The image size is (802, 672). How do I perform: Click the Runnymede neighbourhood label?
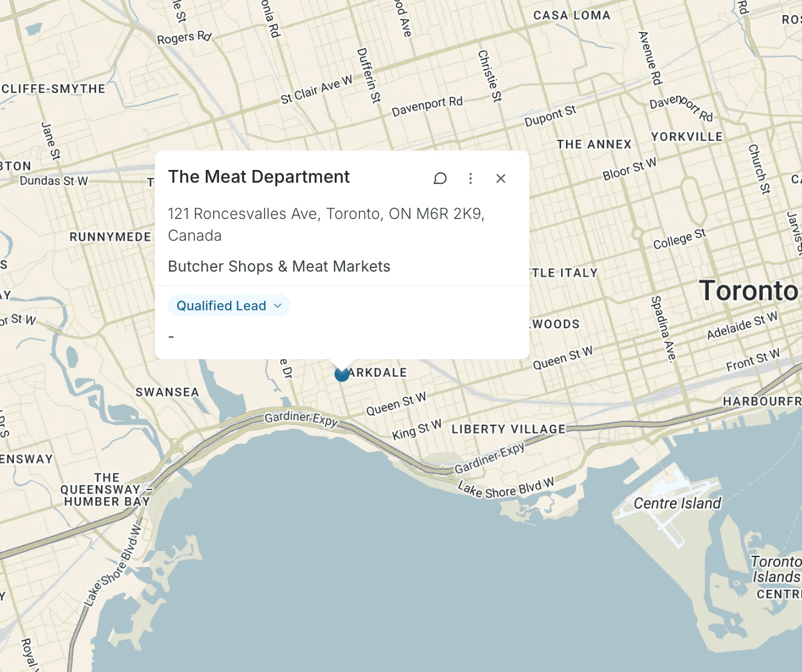(x=110, y=237)
